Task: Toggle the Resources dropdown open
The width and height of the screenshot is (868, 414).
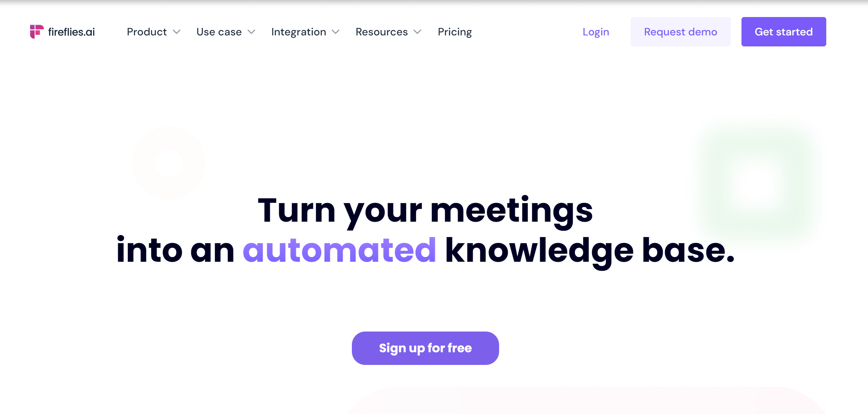Action: (388, 31)
